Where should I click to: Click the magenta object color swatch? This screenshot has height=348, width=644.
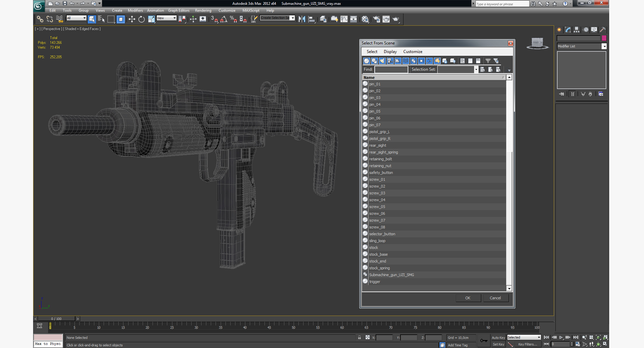pyautogui.click(x=604, y=38)
